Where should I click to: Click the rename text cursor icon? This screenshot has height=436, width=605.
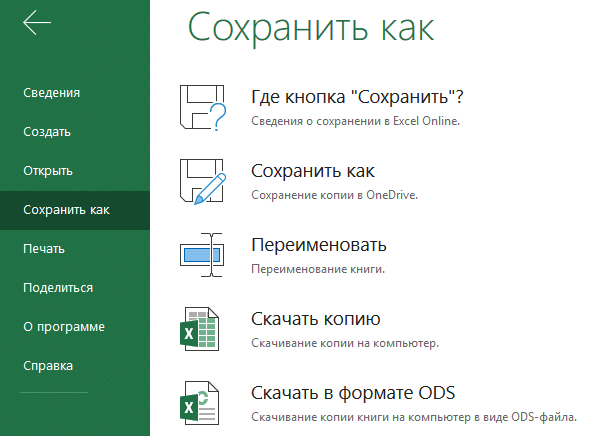(202, 255)
